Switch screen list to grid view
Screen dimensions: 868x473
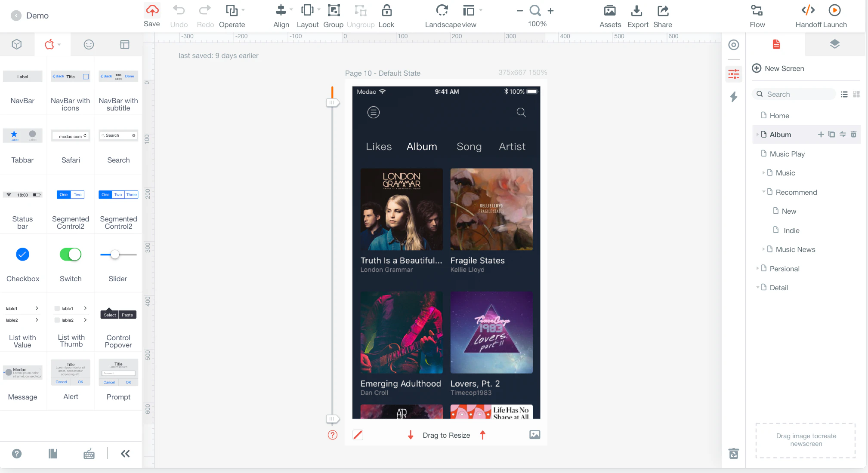coord(856,94)
